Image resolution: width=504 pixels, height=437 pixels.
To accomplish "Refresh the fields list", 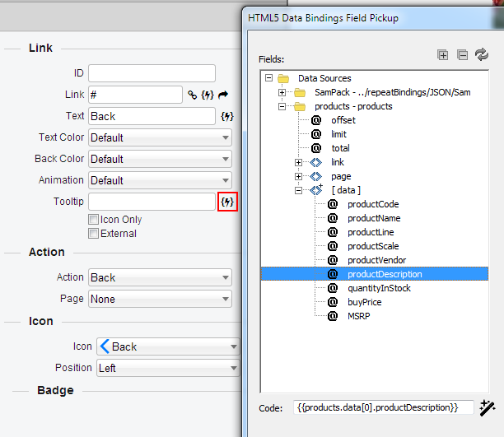I will (x=482, y=54).
